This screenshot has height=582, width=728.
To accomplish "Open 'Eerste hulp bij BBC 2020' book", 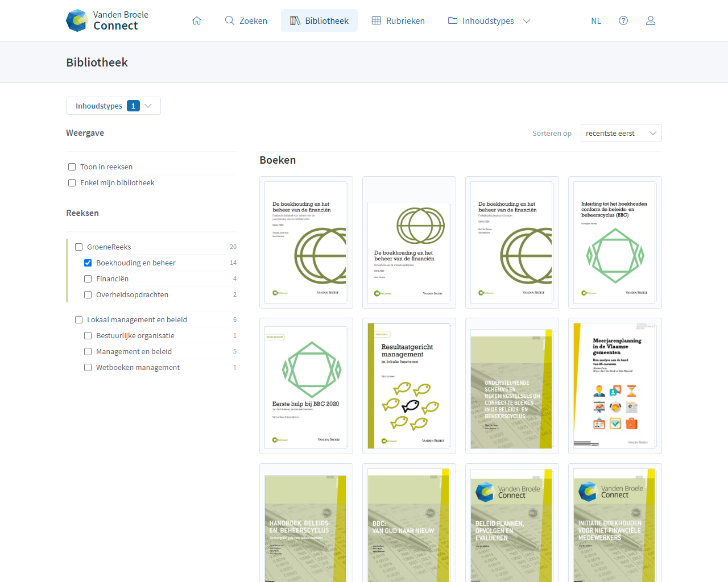I will 306,386.
